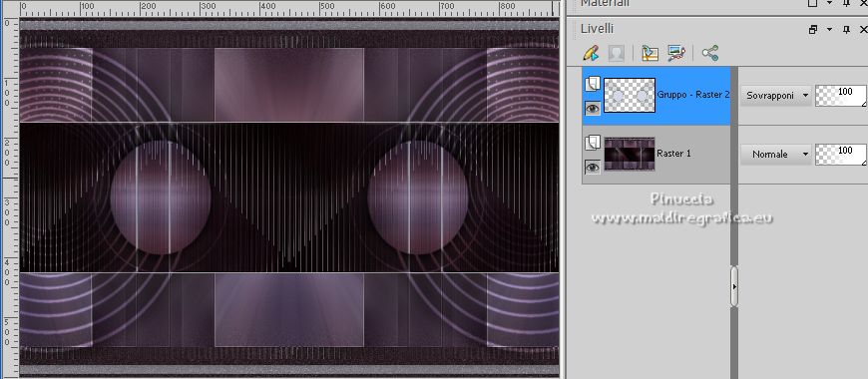Click the paintbrush edit-selection icon in Livelli toolbar
The width and height of the screenshot is (868, 379).
click(592, 53)
